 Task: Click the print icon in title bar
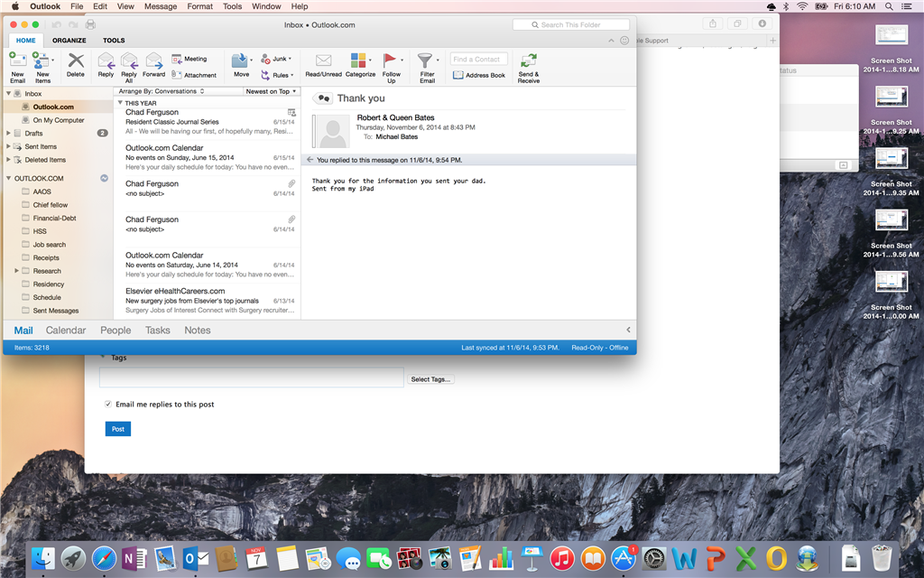coord(90,24)
